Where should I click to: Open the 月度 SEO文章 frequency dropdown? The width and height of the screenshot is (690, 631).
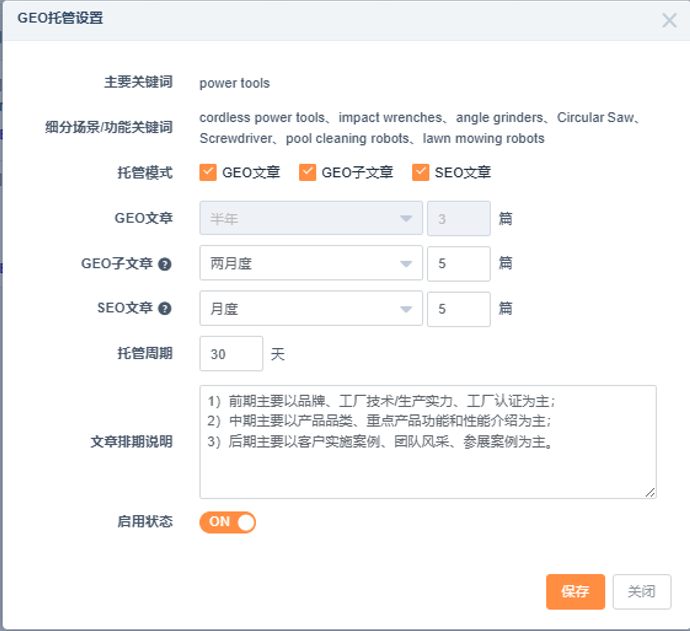[x=311, y=308]
